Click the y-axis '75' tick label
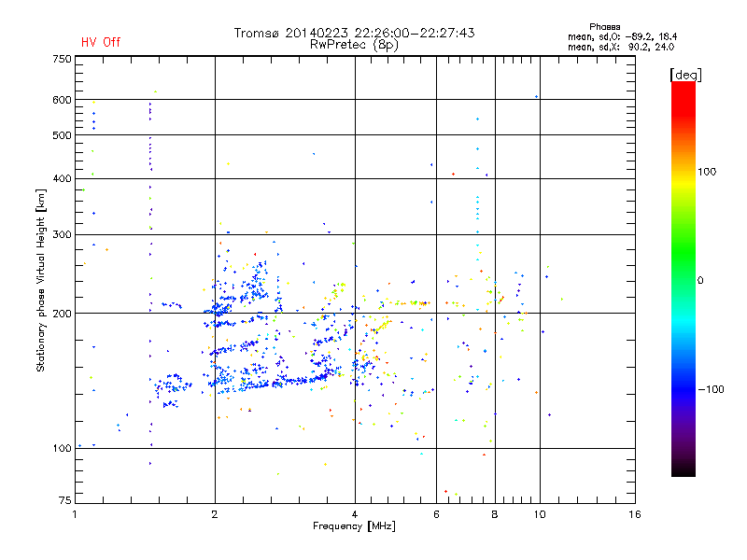Viewport: 747px width, 560px height. point(65,500)
